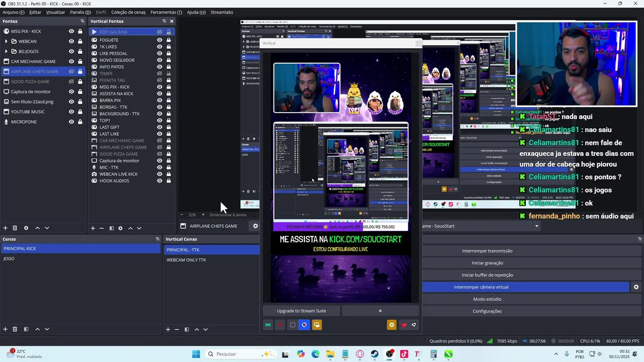This screenshot has width=644, height=362.
Task: Open scene filters icon in Vertical Cenas toolbar
Action: click(x=187, y=329)
